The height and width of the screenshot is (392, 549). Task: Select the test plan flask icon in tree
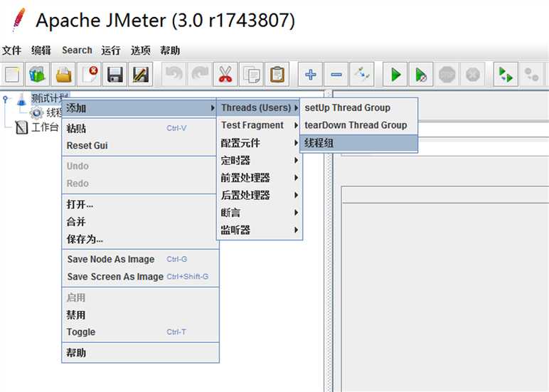click(22, 100)
